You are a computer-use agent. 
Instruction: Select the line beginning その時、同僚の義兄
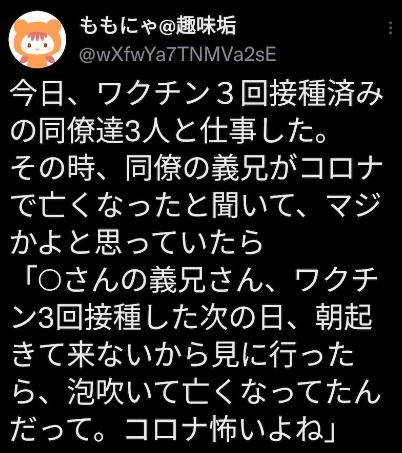click(x=197, y=169)
